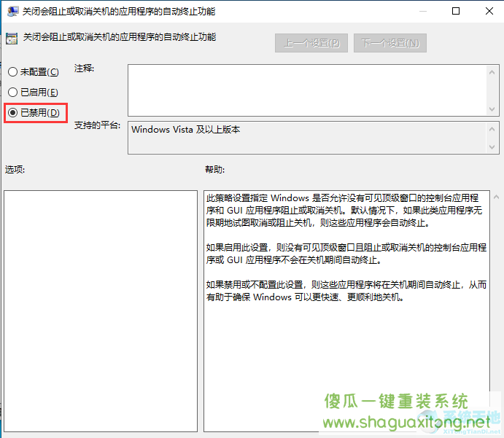The height and width of the screenshot is (438, 504).
Task: Click the 注释 label
Action: (x=84, y=69)
